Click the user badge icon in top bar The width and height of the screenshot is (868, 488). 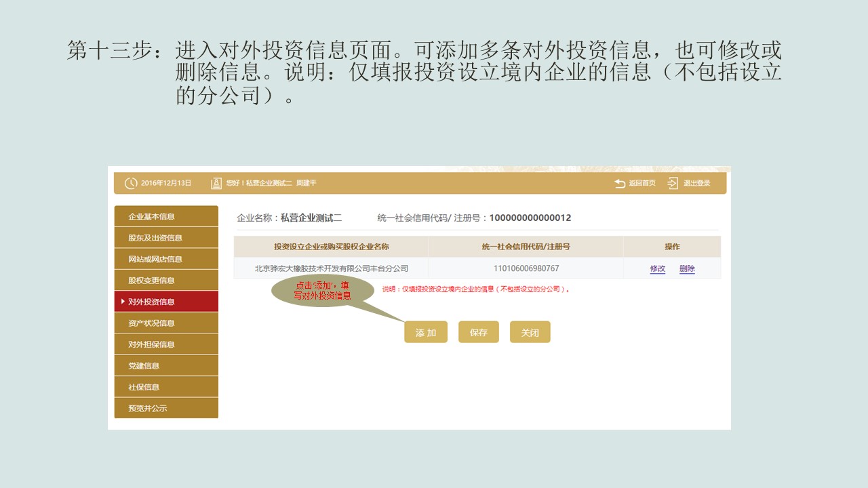pos(216,182)
